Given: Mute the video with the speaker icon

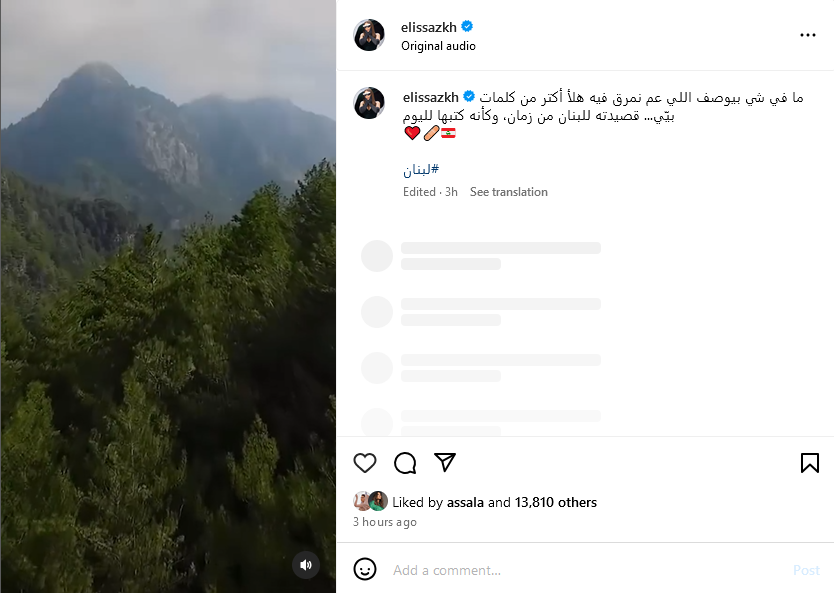Looking at the screenshot, I should point(306,565).
